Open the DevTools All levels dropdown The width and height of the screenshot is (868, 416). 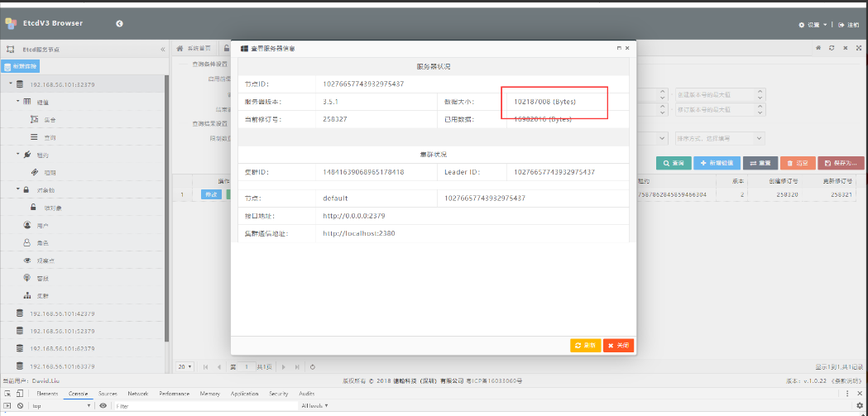click(314, 405)
